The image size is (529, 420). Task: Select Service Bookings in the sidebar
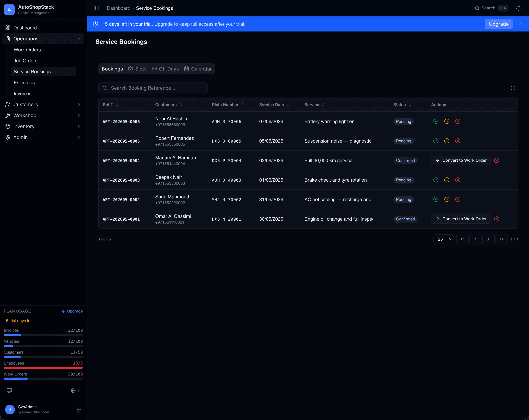[43, 72]
